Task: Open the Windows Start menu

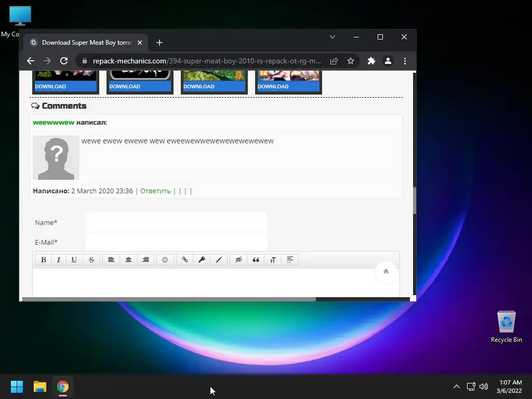Action: 17,387
